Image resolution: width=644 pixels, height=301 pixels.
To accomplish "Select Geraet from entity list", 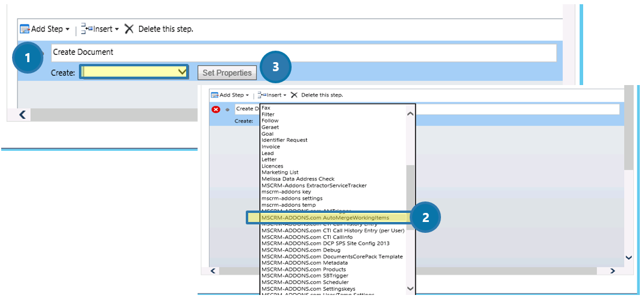I will [270, 127].
